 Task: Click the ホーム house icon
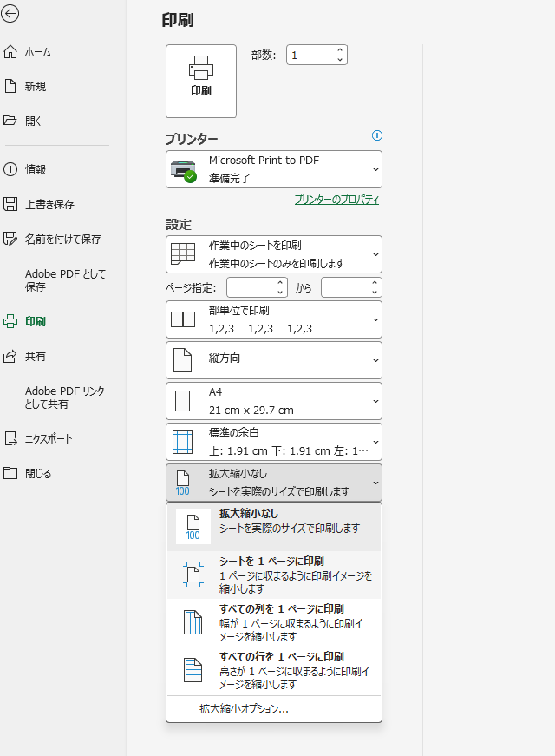coord(10,51)
